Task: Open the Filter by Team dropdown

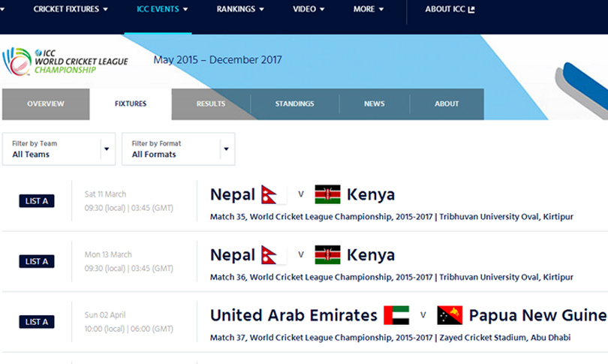Action: [x=59, y=149]
